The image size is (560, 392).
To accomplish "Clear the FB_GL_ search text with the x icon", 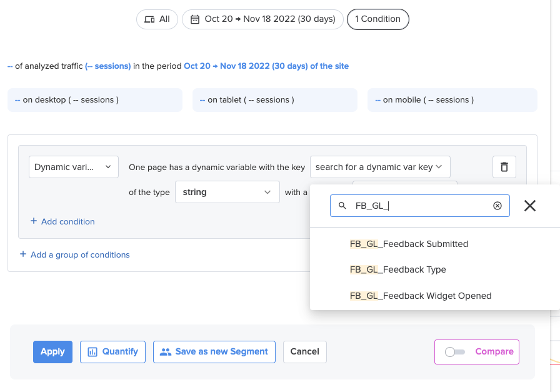I will [x=497, y=205].
